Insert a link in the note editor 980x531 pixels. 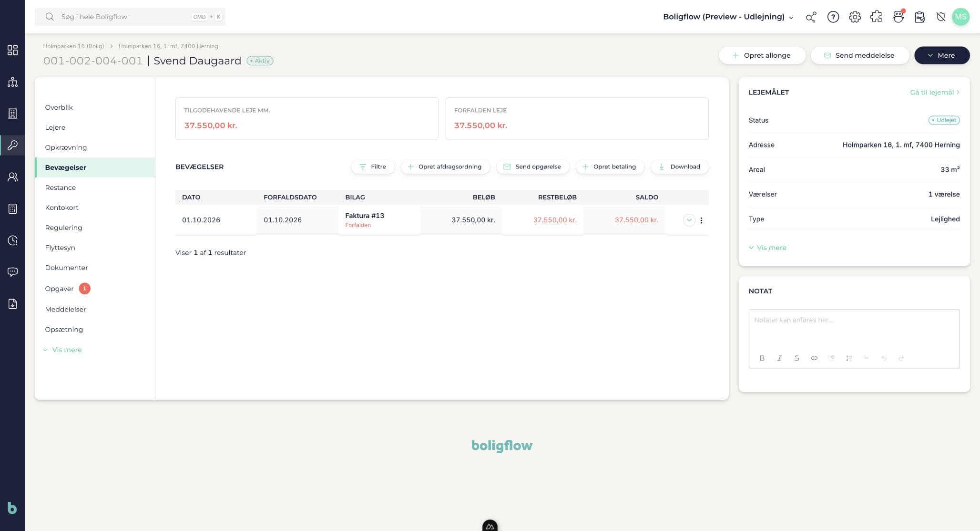814,358
